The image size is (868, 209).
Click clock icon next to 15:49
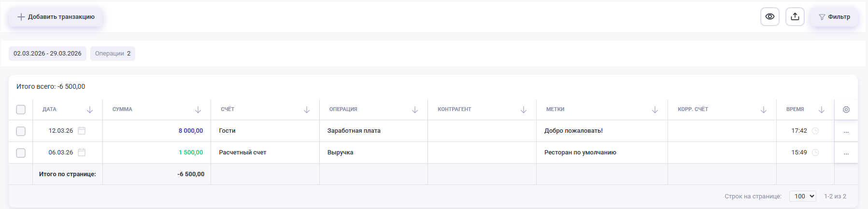(x=815, y=153)
